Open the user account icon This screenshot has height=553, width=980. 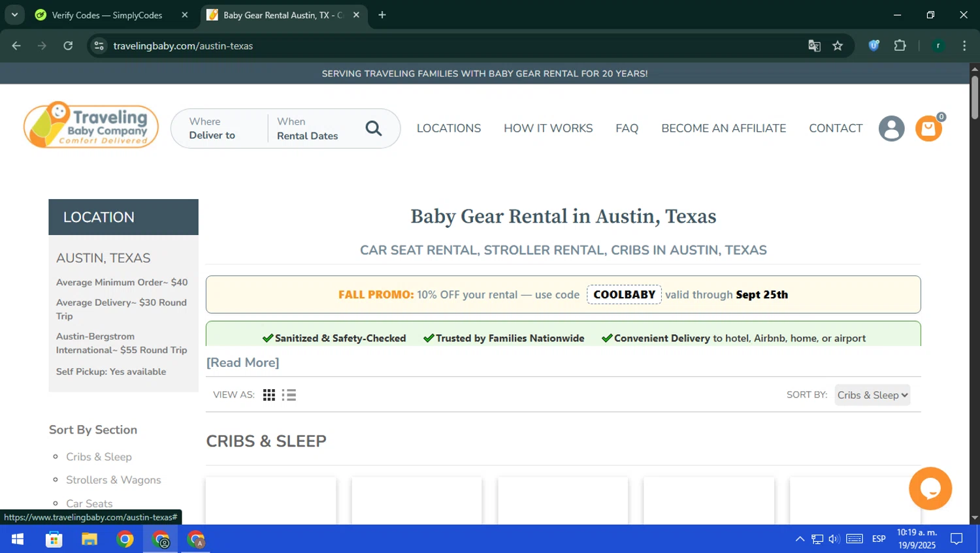[x=891, y=129]
